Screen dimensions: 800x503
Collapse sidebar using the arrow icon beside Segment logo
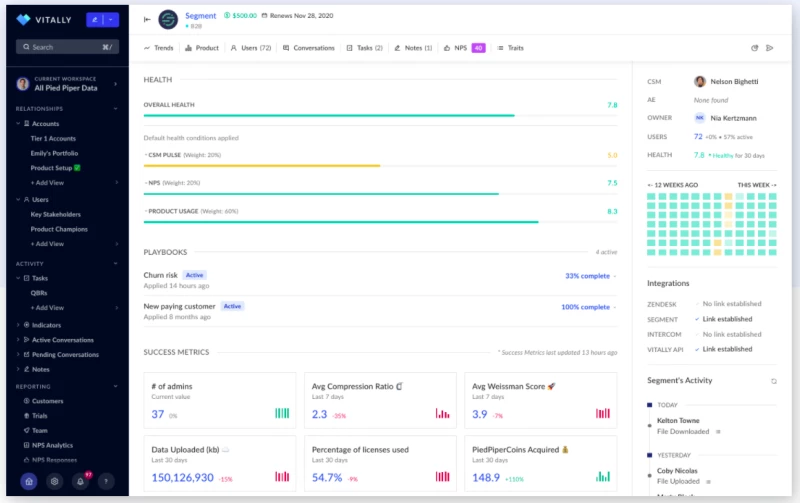[x=148, y=19]
